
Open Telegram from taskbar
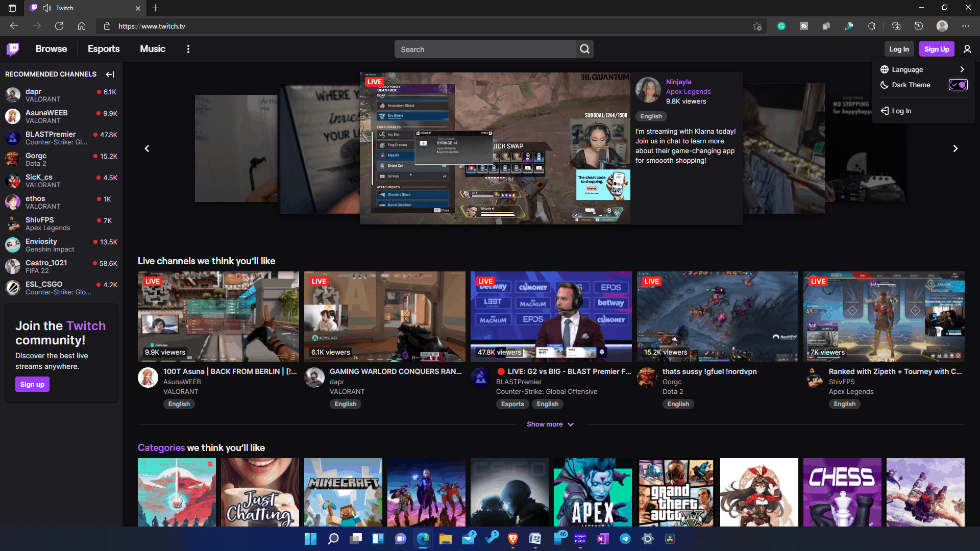[x=625, y=539]
